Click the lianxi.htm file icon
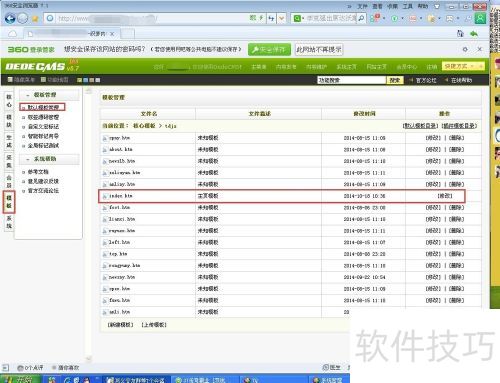This screenshot has height=383, width=500. 105,220
